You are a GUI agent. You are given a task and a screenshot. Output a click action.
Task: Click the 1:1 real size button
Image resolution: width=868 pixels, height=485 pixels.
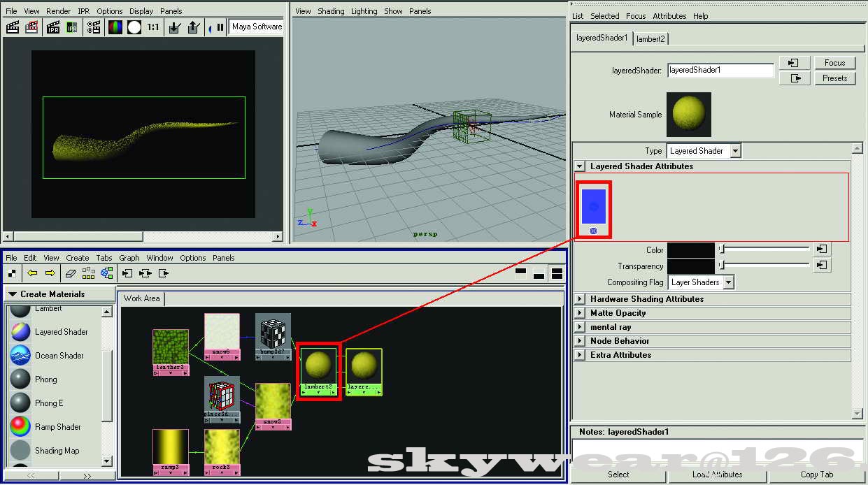click(x=152, y=27)
